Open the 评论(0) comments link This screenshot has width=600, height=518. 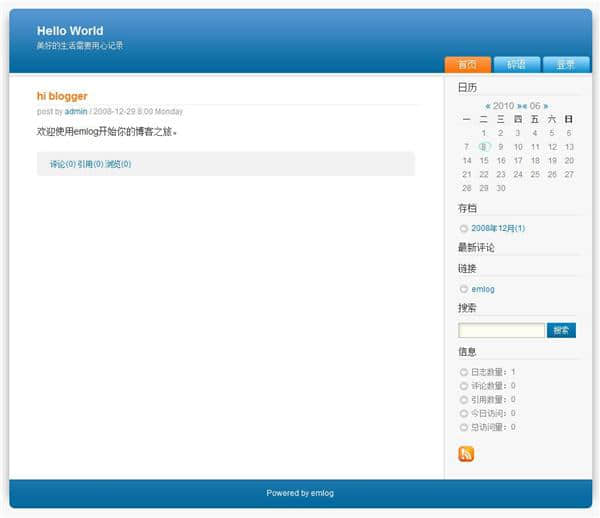pos(63,164)
